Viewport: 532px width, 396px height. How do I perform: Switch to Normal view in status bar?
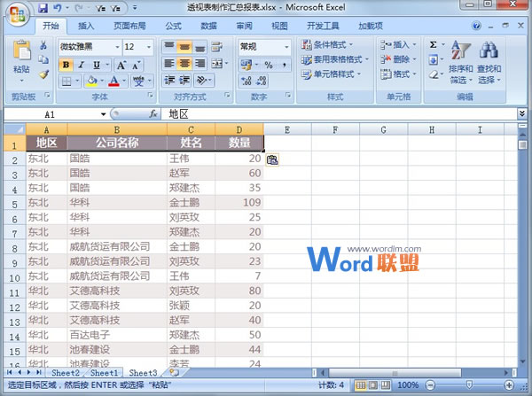click(361, 385)
